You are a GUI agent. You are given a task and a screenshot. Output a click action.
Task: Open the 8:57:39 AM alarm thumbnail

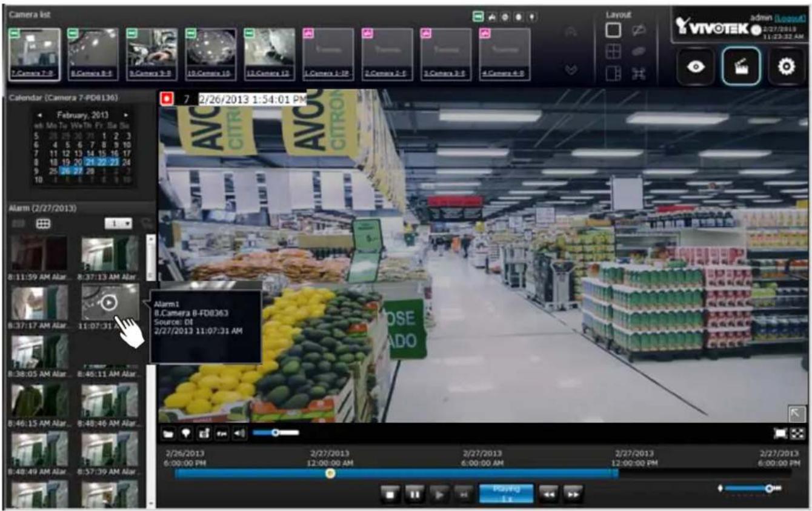(110, 449)
